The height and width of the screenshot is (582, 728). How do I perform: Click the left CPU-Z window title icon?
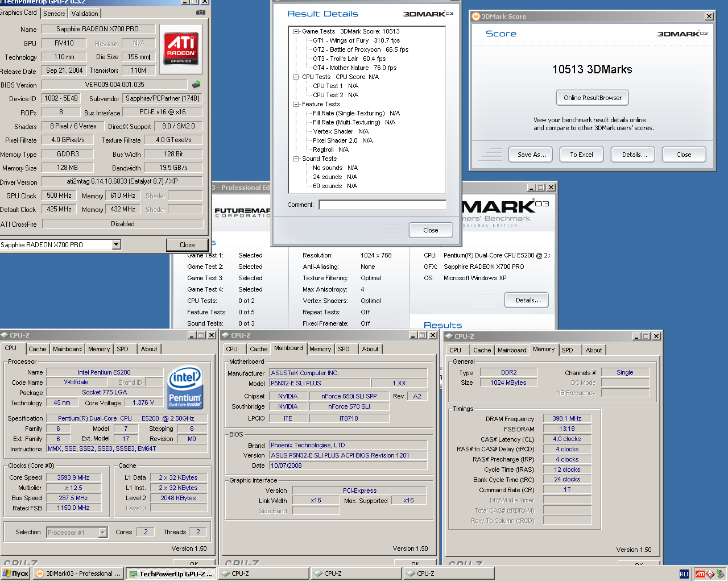[x=5, y=335]
